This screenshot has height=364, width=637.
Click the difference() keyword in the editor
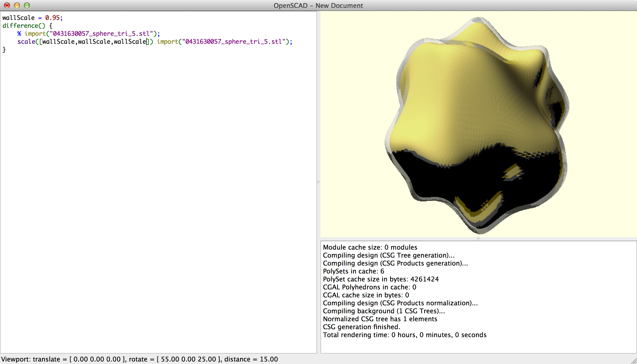click(x=24, y=26)
